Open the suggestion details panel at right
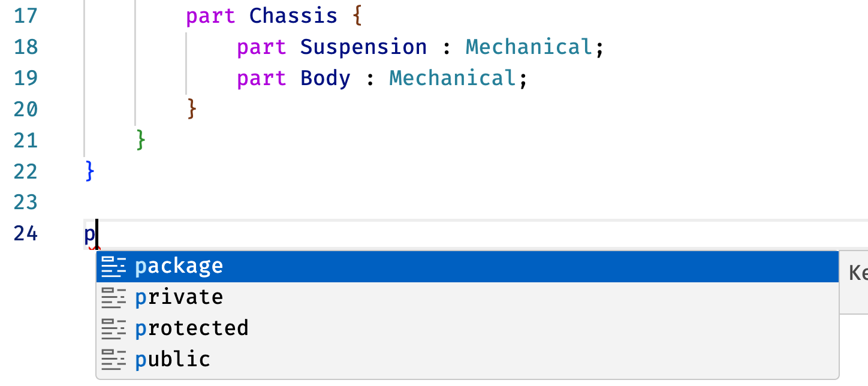The height and width of the screenshot is (386, 868). coord(854,282)
